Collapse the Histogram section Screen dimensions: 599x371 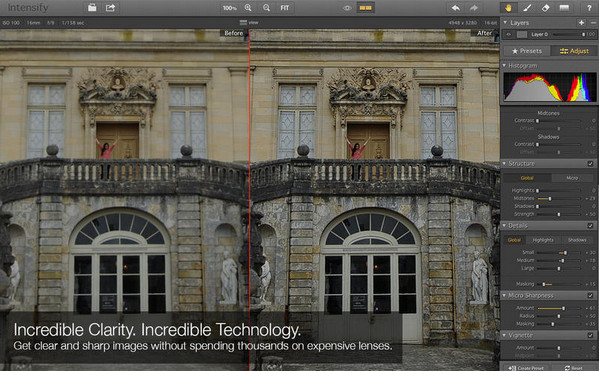tap(505, 66)
